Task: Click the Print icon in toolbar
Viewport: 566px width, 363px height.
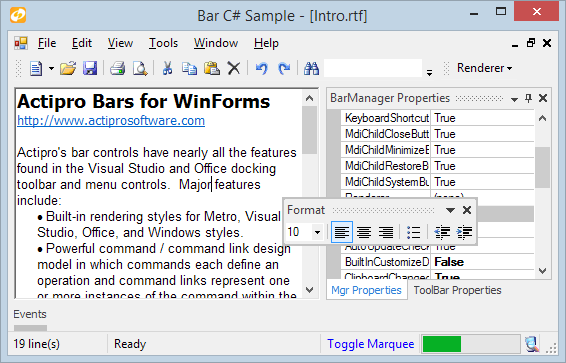Action: (117, 68)
